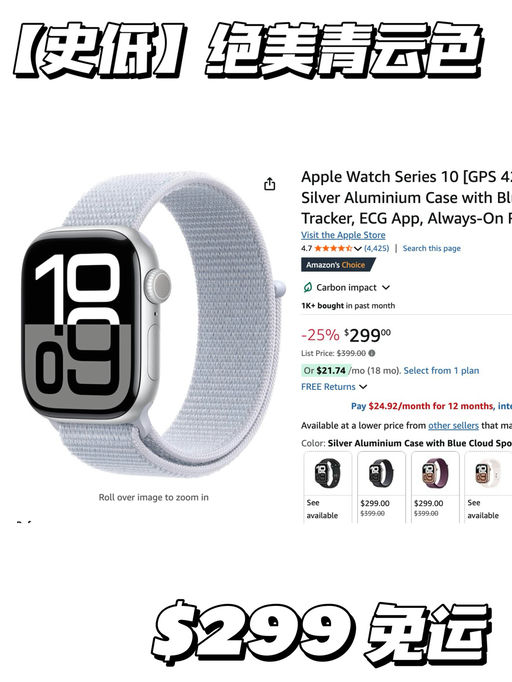Click the Carbon impact leaf icon

(308, 287)
